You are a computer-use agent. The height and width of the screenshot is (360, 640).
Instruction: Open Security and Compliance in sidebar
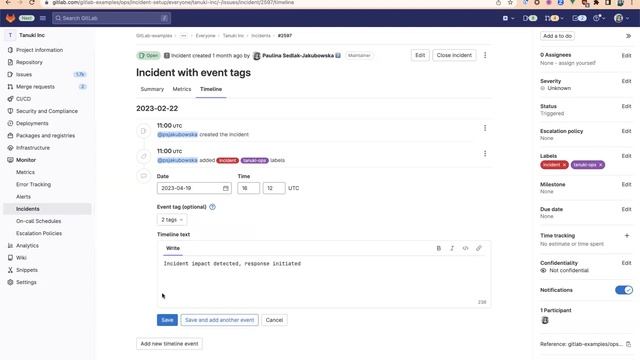tap(47, 111)
